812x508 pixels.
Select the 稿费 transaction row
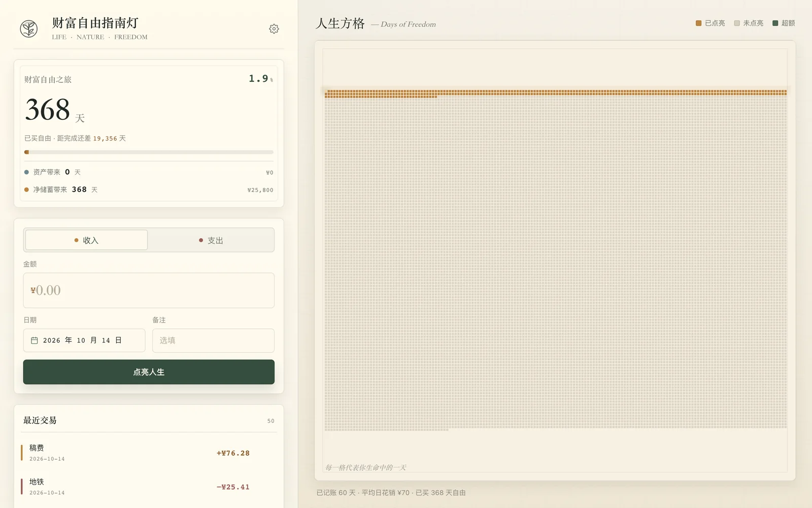pyautogui.click(x=149, y=453)
